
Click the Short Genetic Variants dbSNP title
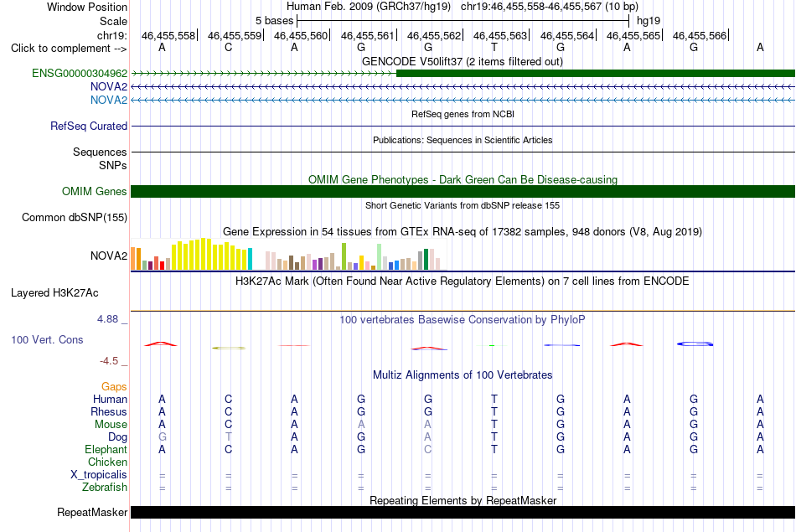click(x=463, y=205)
